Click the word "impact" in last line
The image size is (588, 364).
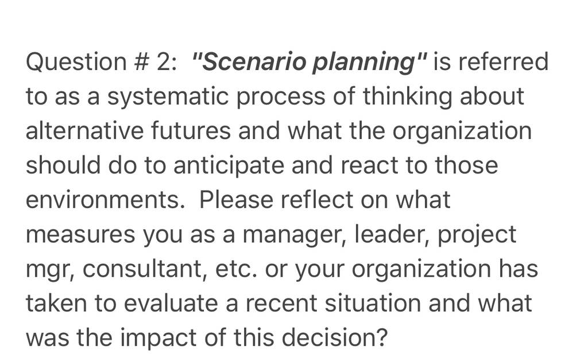158,338
